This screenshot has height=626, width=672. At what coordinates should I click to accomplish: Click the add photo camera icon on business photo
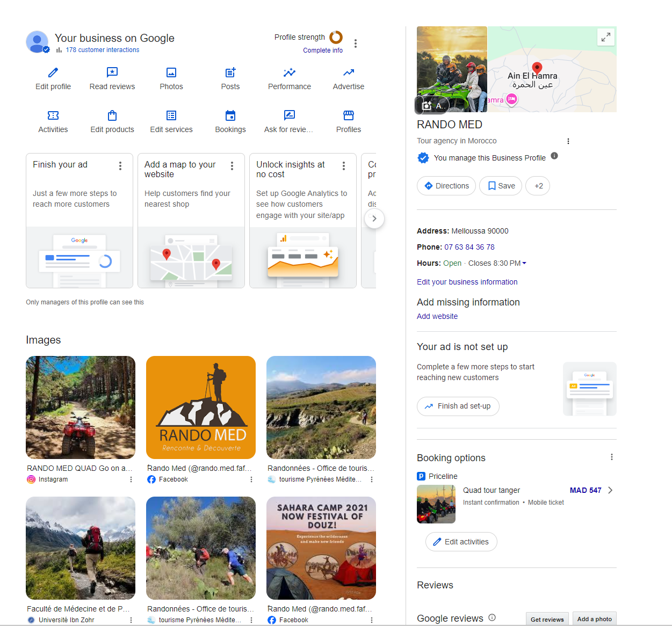[x=427, y=106]
